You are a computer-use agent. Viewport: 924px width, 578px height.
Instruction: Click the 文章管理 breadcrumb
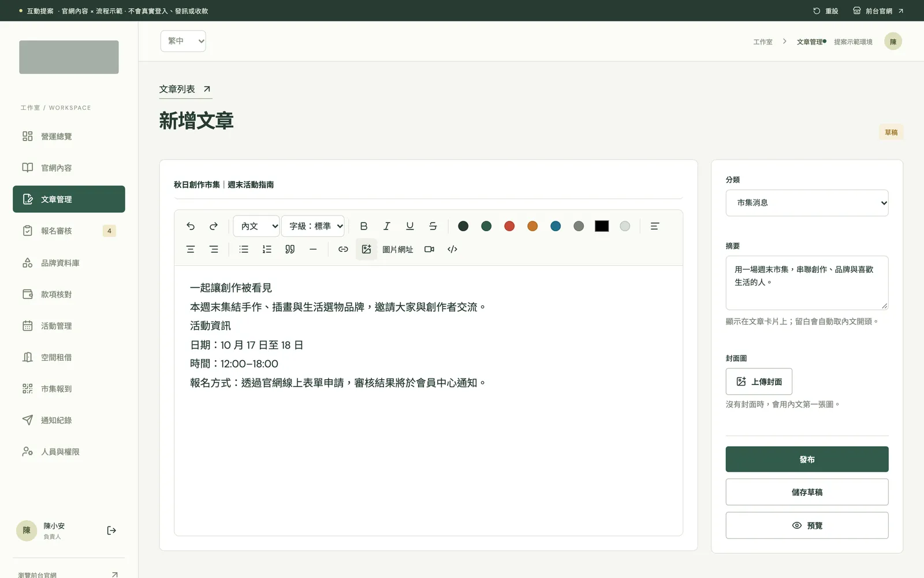(x=810, y=42)
